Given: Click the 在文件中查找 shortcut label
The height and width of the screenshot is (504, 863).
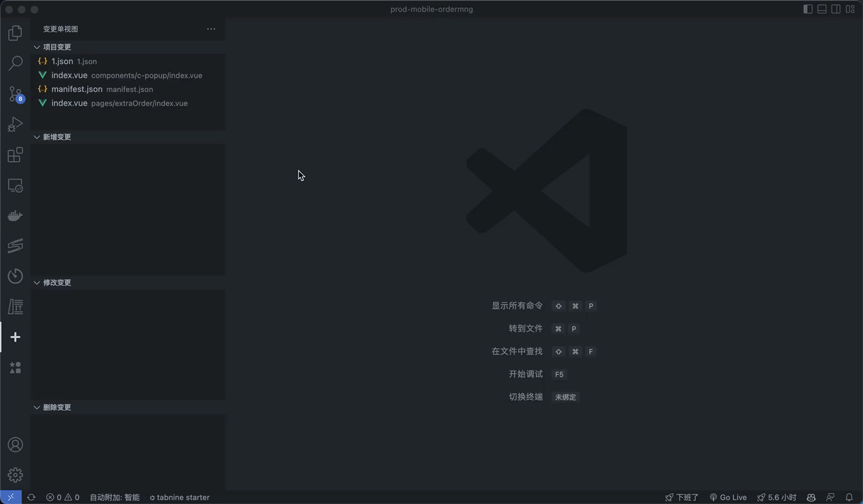Looking at the screenshot, I should click(x=517, y=351).
